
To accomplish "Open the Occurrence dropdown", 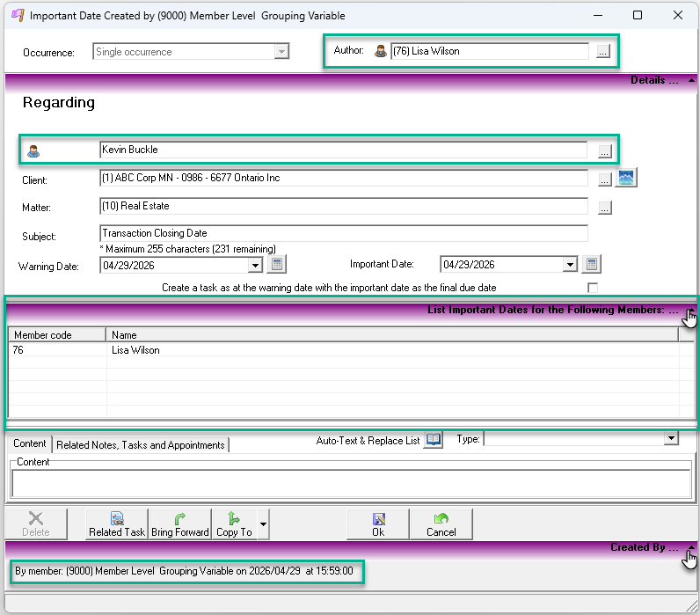I will [x=281, y=52].
